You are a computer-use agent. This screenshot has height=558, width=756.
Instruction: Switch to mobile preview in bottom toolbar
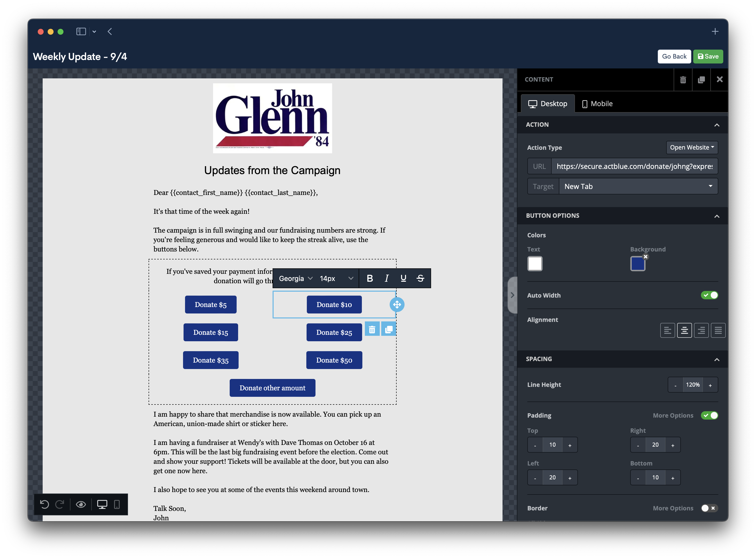(117, 504)
